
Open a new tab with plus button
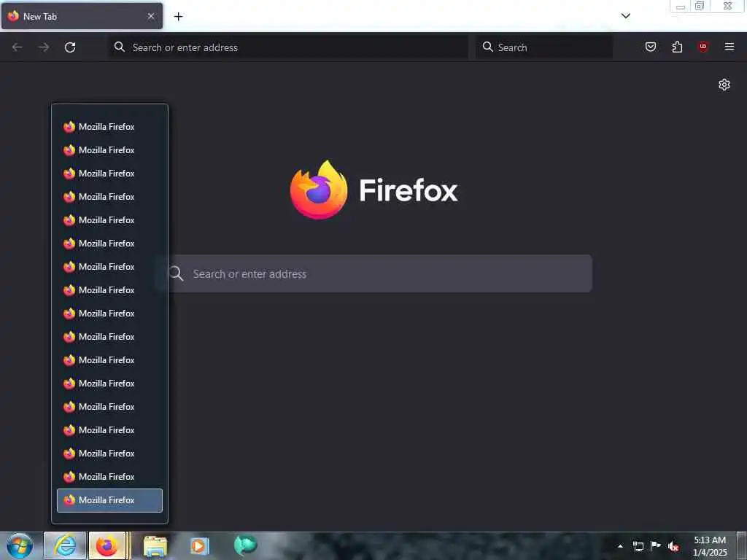(178, 17)
